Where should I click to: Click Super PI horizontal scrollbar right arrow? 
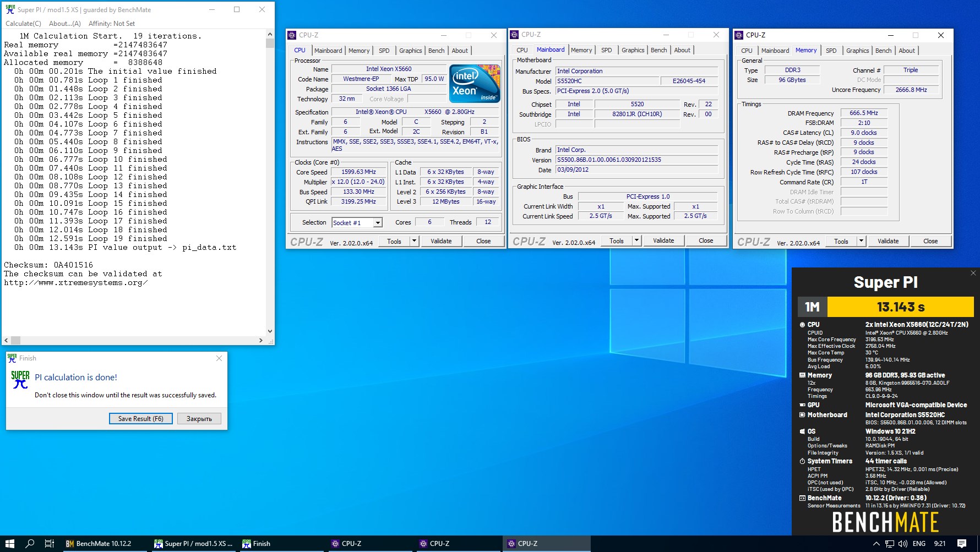pyautogui.click(x=260, y=341)
